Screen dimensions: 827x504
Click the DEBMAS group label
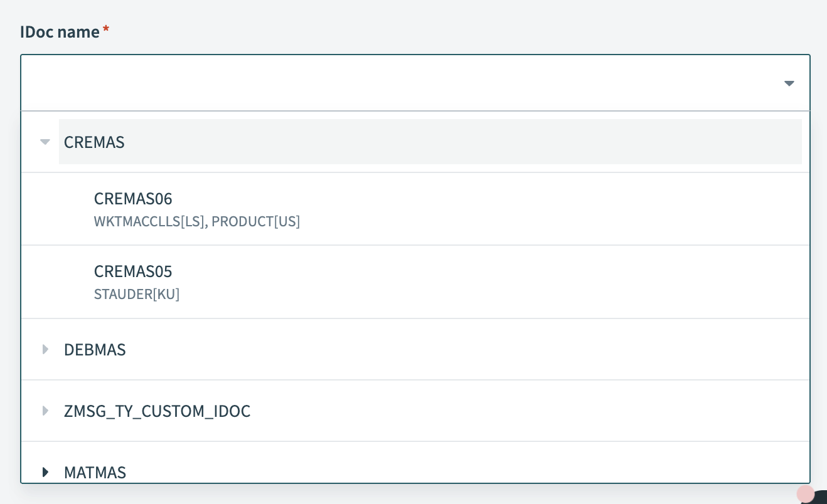click(x=95, y=350)
